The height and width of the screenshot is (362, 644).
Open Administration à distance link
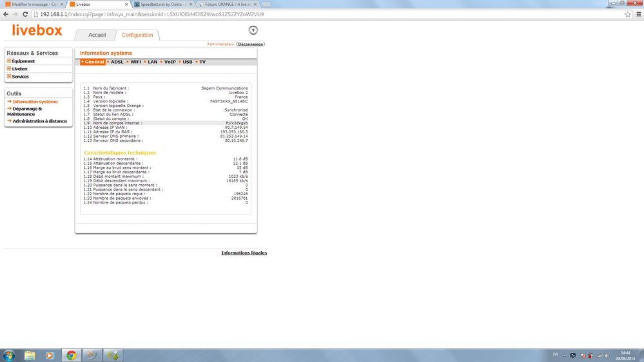39,121
